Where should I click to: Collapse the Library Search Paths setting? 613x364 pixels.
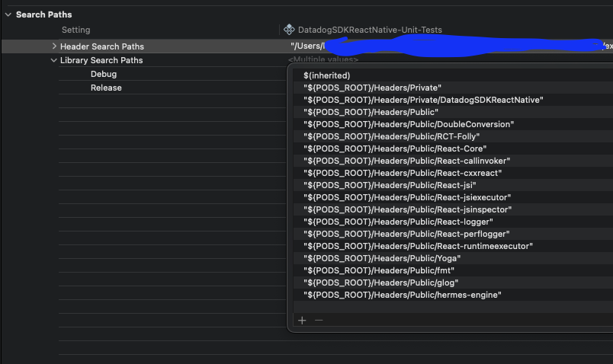[x=54, y=60]
